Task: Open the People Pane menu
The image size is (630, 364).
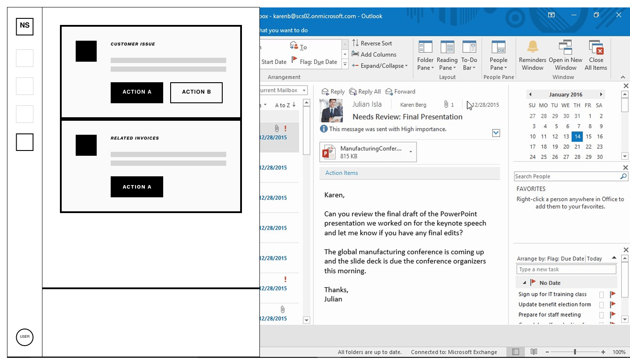Action: 498,55
